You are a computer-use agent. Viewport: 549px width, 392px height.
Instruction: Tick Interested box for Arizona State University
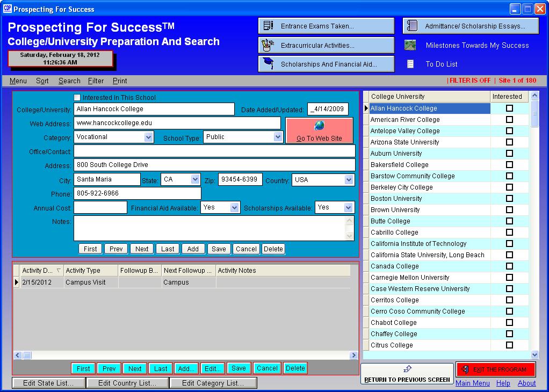click(509, 142)
